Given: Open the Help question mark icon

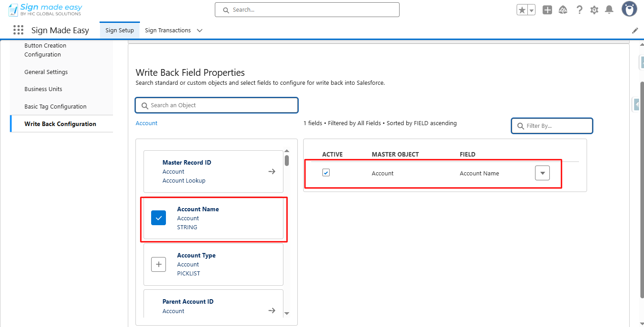Looking at the screenshot, I should coord(579,10).
